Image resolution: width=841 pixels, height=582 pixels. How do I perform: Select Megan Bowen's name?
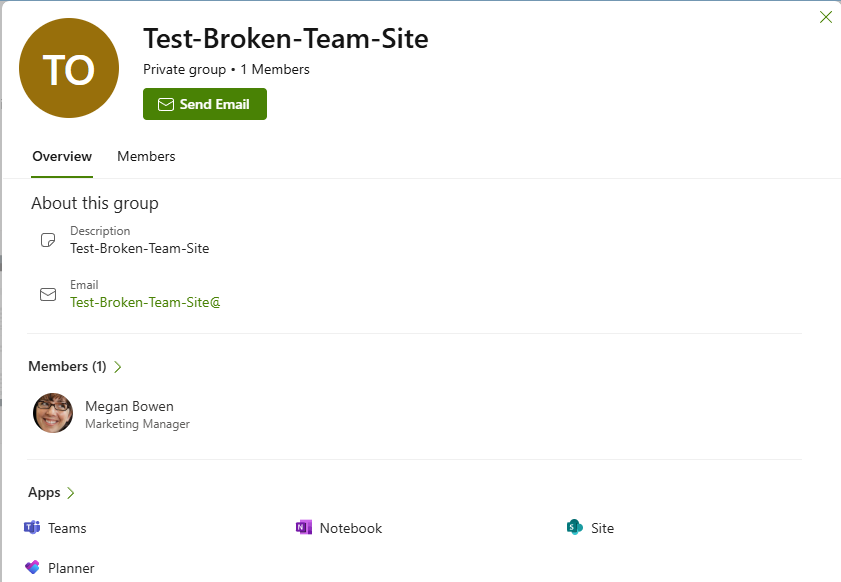coord(129,406)
